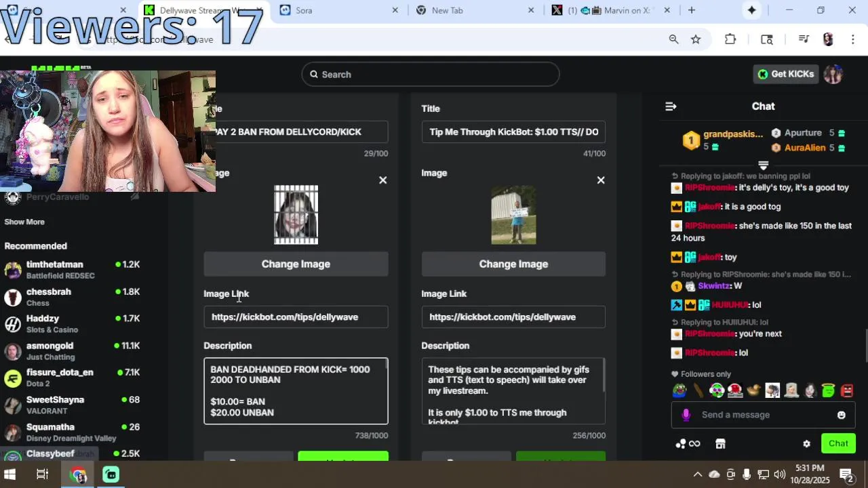This screenshot has width=868, height=488.
Task: Edit 'These tips can be' description box
Action: (513, 391)
